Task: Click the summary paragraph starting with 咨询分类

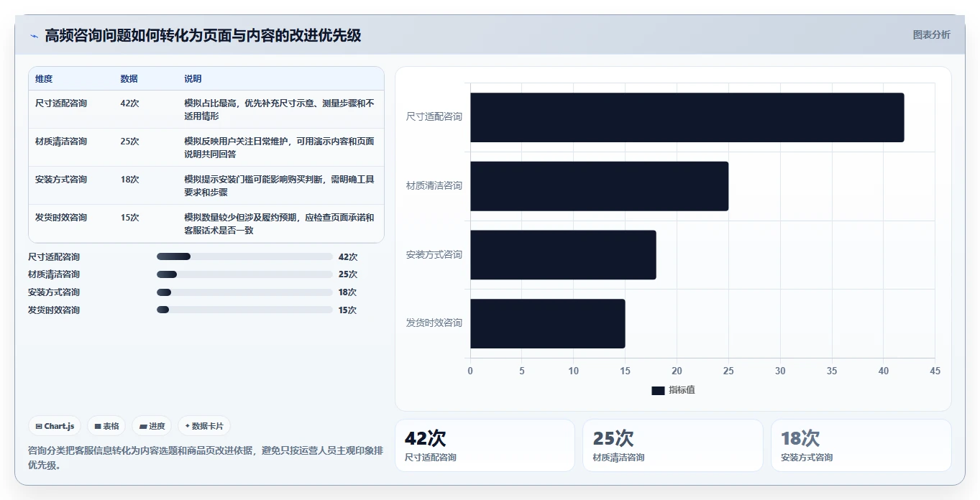Action: pos(206,458)
